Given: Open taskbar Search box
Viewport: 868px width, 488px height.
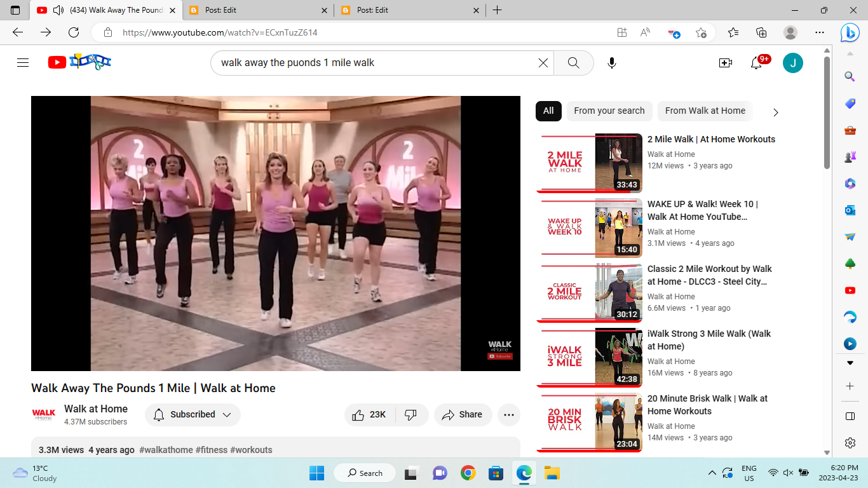Looking at the screenshot, I should pos(366,473).
